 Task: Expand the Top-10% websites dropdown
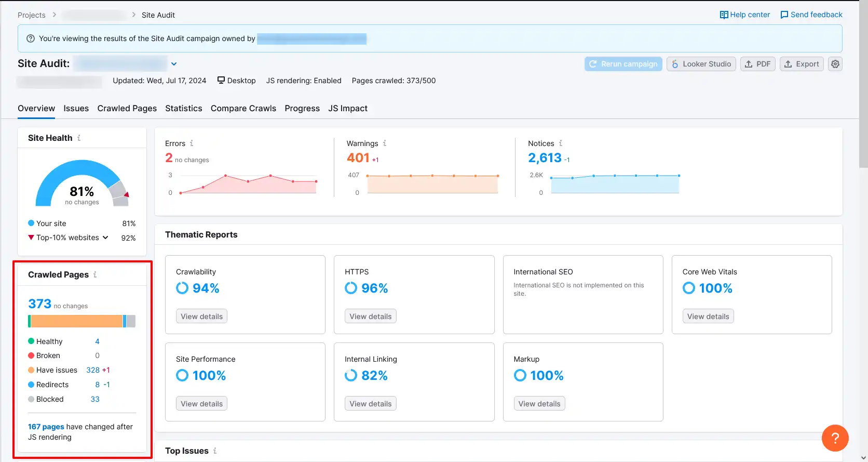coord(105,237)
